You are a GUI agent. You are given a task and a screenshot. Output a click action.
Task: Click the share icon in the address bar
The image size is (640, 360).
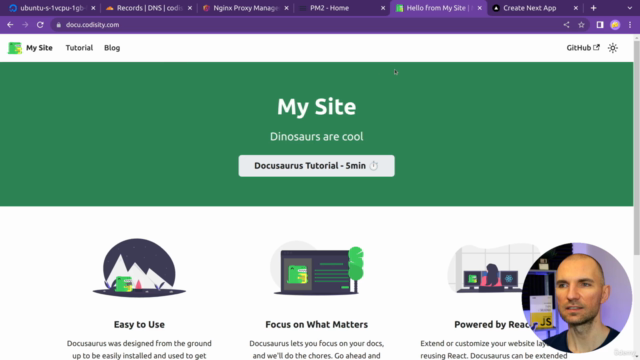tap(566, 25)
